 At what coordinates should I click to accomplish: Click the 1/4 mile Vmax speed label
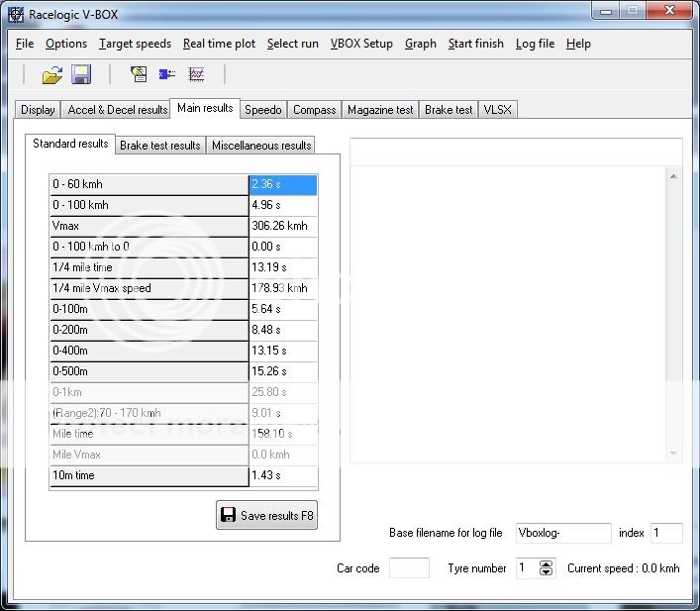point(149,288)
